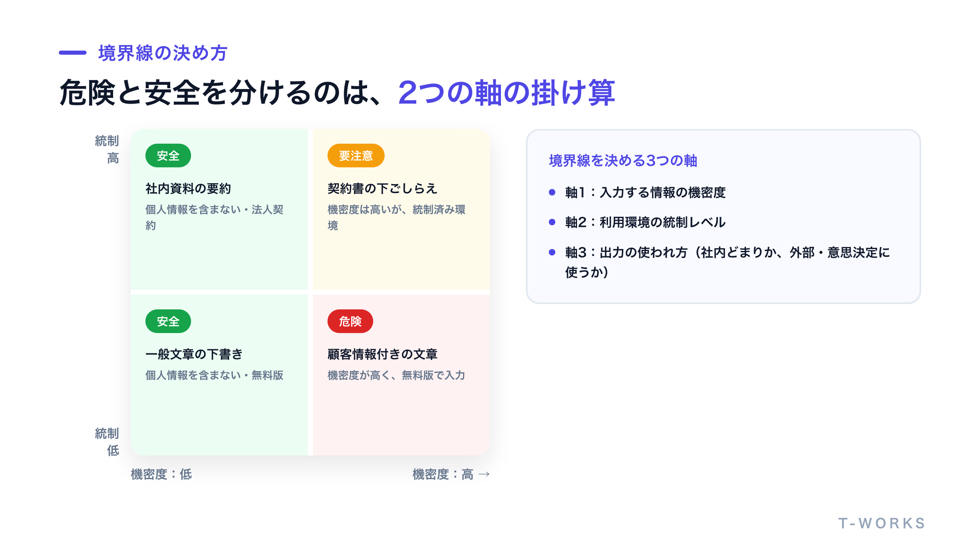Click the text 個人情報を含まない・無料版
Viewport: 980px width, 551px height.
coord(214,375)
